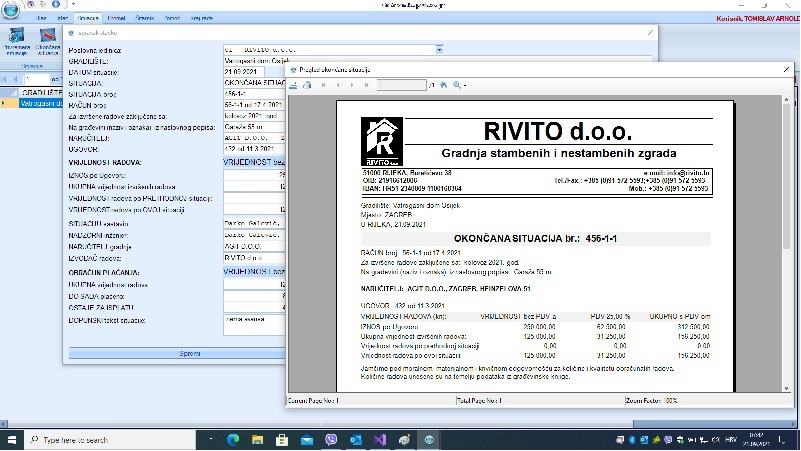Open the Poslovna jedinica dropdown arrow
The width and height of the screenshot is (801, 451).
(439, 50)
